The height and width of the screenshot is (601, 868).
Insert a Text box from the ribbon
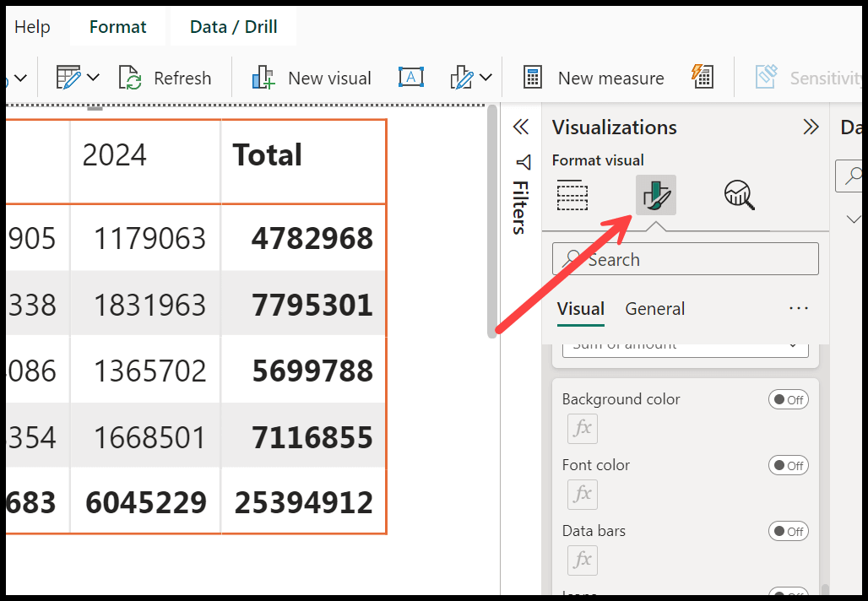point(410,78)
